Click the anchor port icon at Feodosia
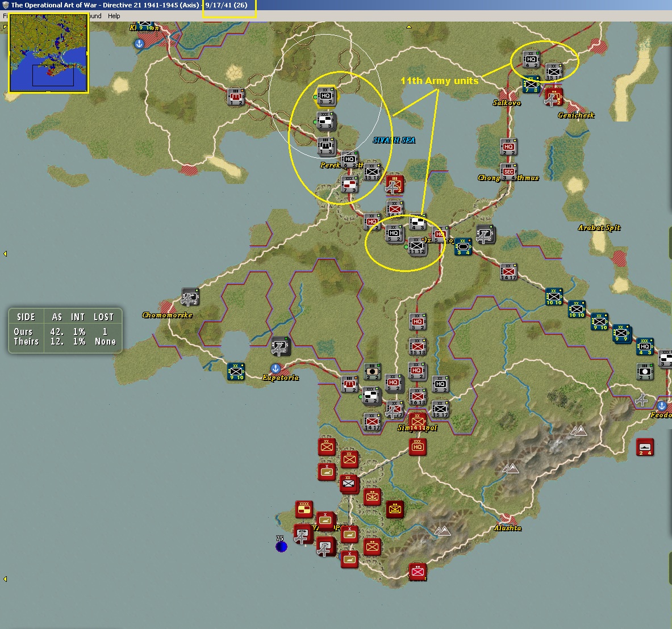This screenshot has height=629, width=672. (x=662, y=405)
